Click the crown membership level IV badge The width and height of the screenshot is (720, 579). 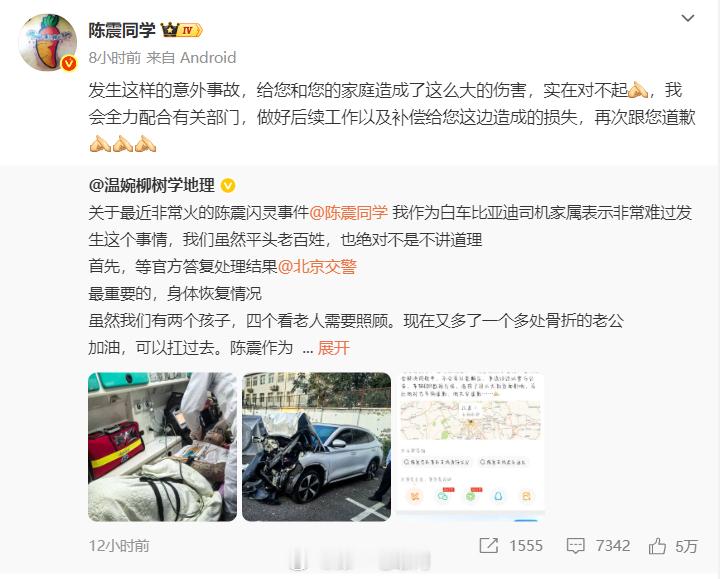pyautogui.click(x=181, y=30)
